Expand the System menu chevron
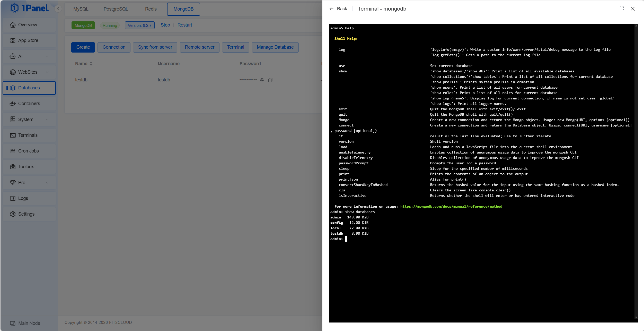Viewport: 644px width, 331px height. click(x=47, y=120)
